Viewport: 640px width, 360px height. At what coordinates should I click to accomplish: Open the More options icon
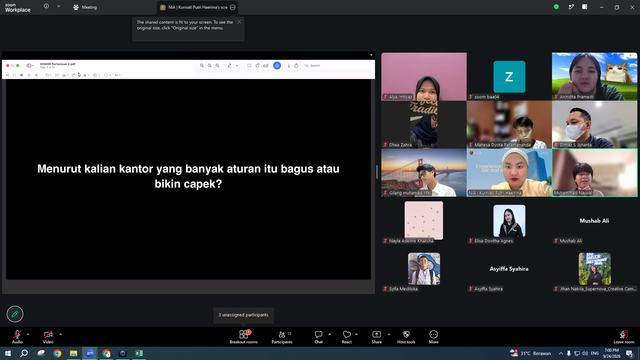433,337
